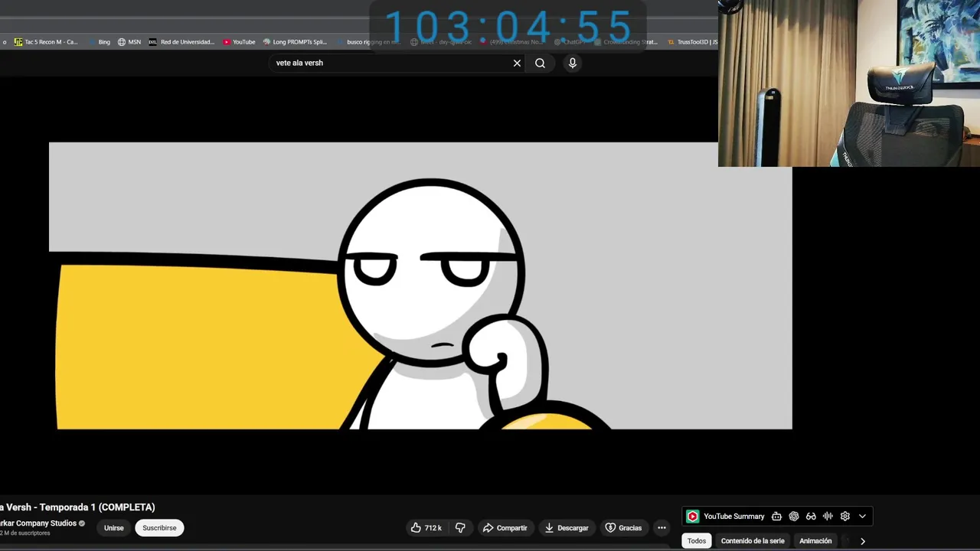Click the video player to pause playback
This screenshot has width=980, height=551.
[x=420, y=285]
